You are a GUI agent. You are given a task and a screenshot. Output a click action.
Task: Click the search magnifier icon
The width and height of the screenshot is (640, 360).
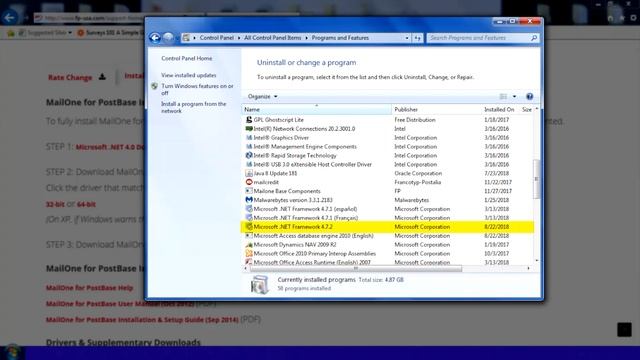tap(533, 38)
